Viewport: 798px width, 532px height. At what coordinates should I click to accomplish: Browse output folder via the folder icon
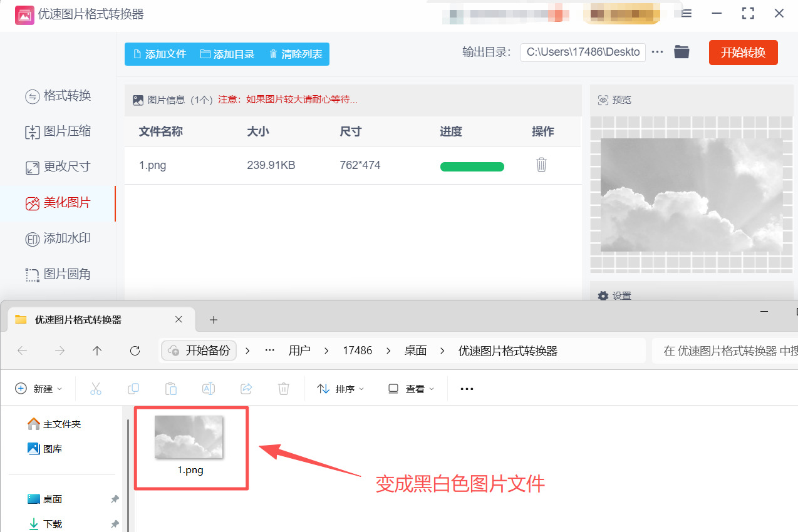click(681, 52)
